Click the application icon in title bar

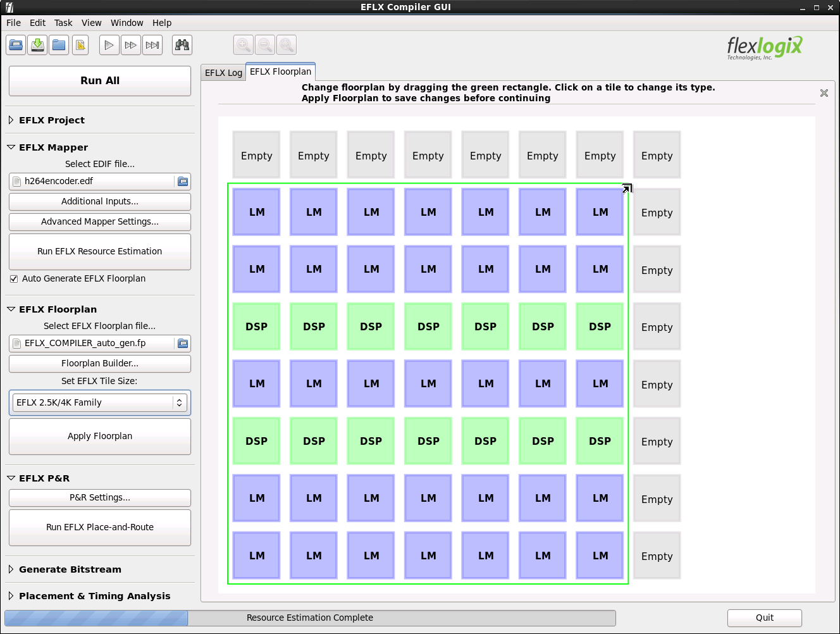(9, 8)
